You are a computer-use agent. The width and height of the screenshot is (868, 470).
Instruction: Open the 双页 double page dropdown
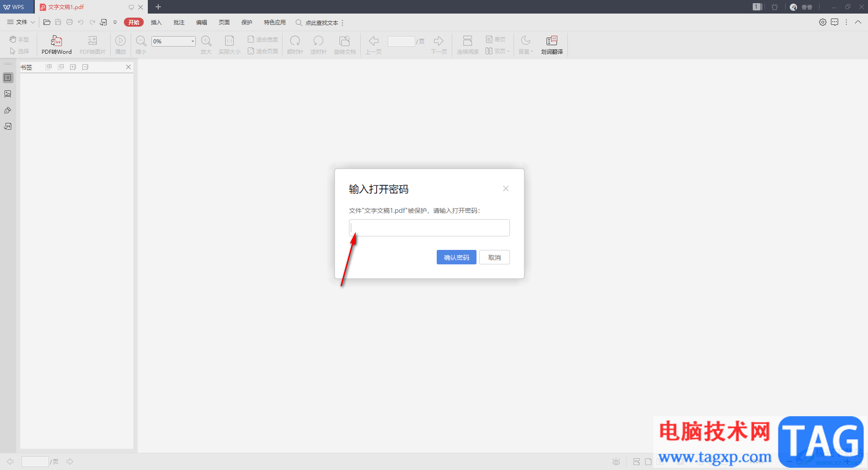coord(497,51)
